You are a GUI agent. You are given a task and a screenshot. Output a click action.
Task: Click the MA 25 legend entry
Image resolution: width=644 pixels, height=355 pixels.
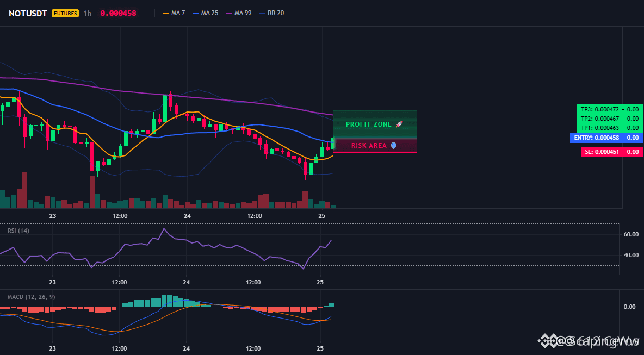point(206,13)
